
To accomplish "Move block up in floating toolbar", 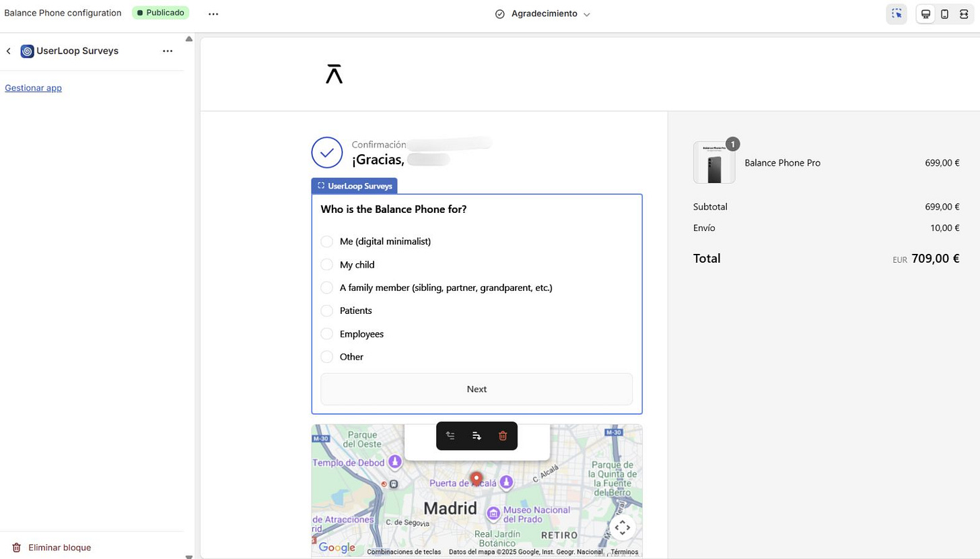I will click(x=451, y=436).
